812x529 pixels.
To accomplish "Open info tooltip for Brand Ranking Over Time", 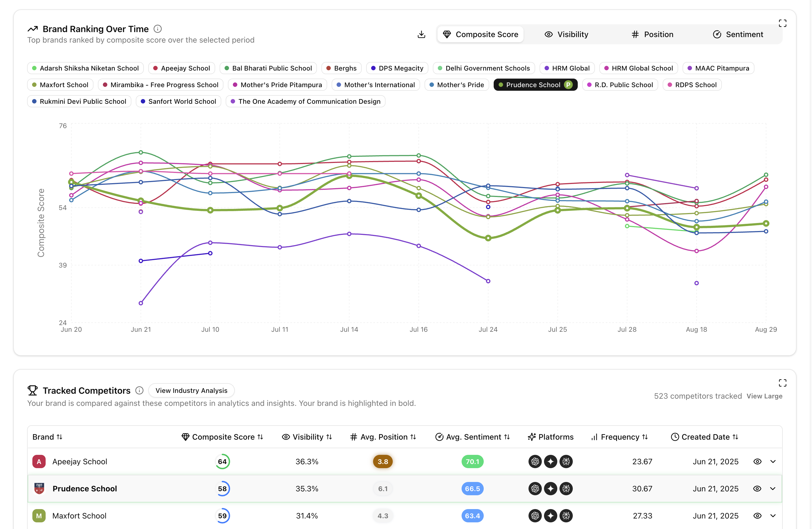I will 158,29.
